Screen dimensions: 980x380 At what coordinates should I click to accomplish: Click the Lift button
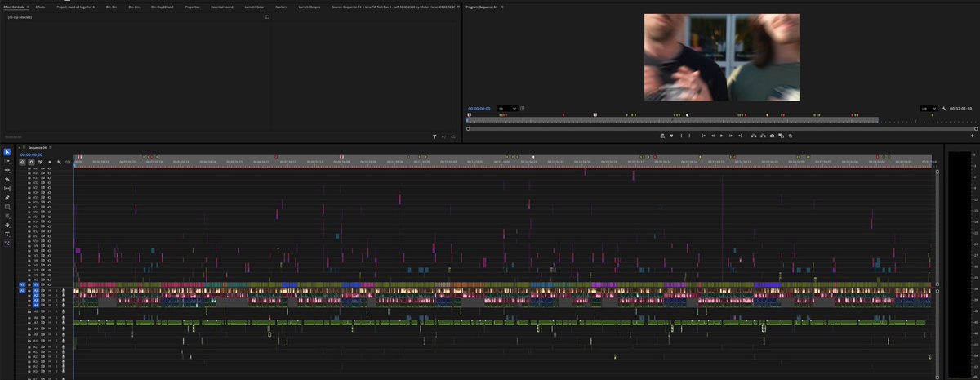pyautogui.click(x=754, y=136)
